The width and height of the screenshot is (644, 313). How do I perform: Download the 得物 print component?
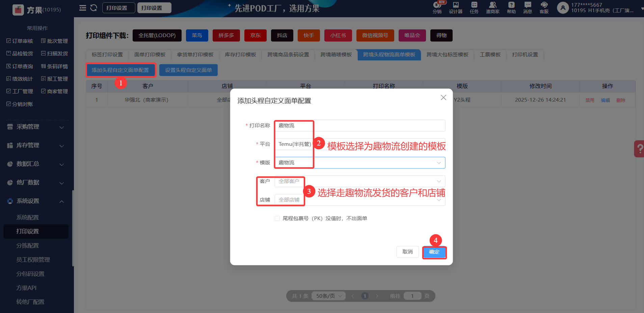pyautogui.click(x=441, y=35)
